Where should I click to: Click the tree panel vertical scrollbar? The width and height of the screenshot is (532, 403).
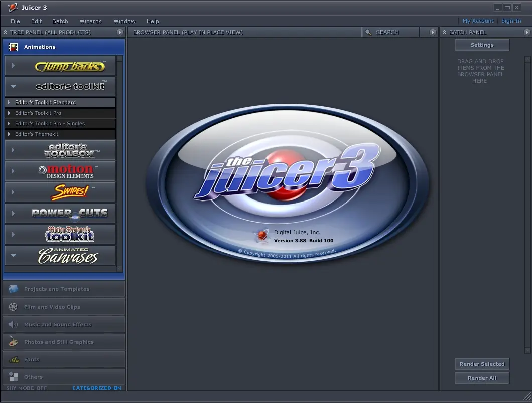click(119, 164)
